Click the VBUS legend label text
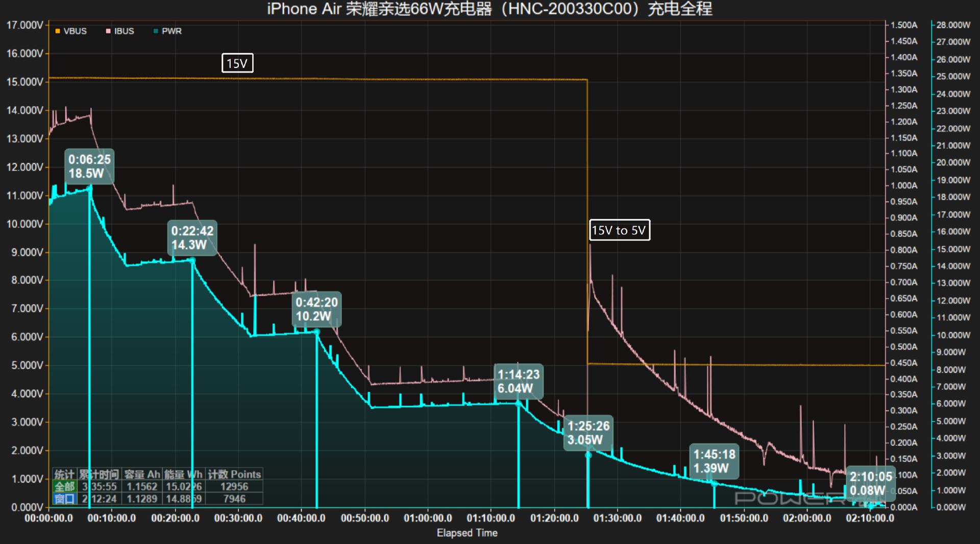The image size is (980, 544). (x=75, y=31)
